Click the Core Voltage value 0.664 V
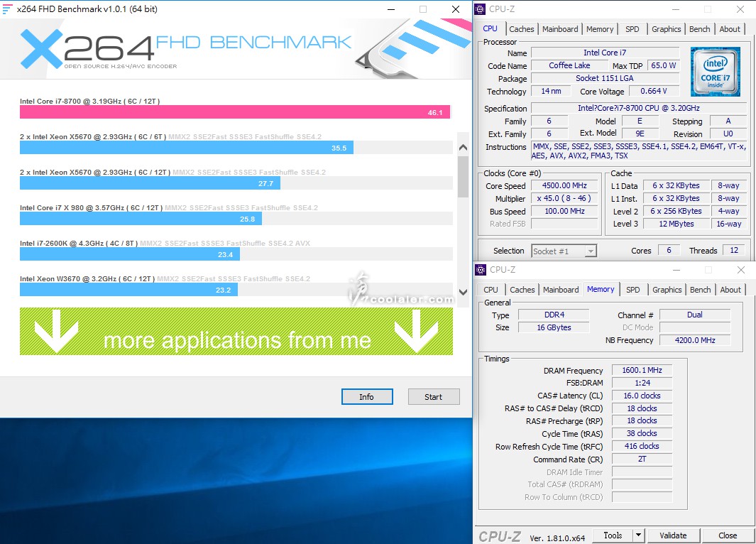The width and height of the screenshot is (756, 544). coord(653,91)
